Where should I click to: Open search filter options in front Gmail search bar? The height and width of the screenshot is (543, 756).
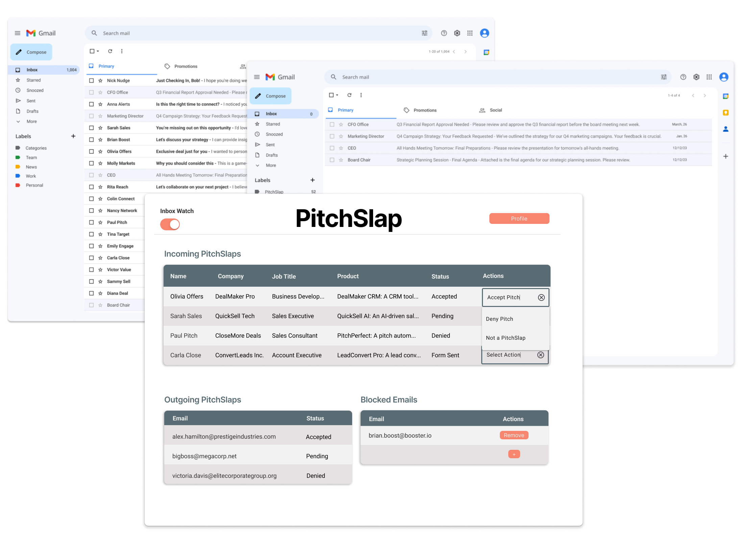664,77
